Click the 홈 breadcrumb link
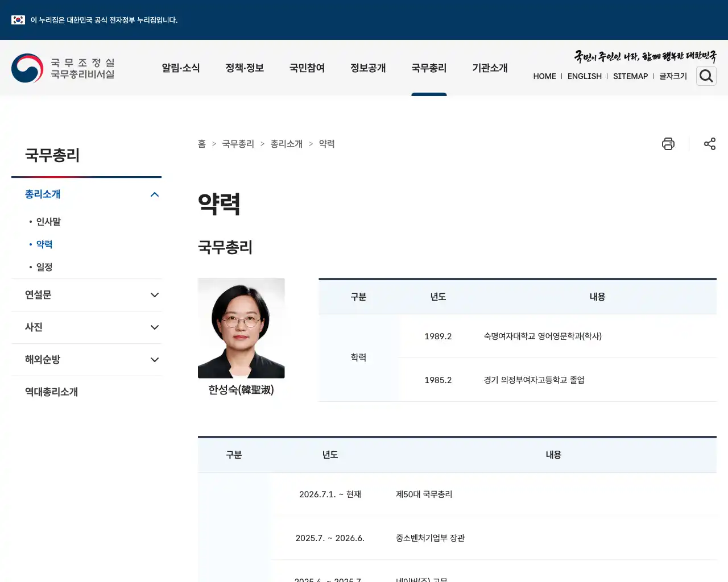 click(x=202, y=144)
